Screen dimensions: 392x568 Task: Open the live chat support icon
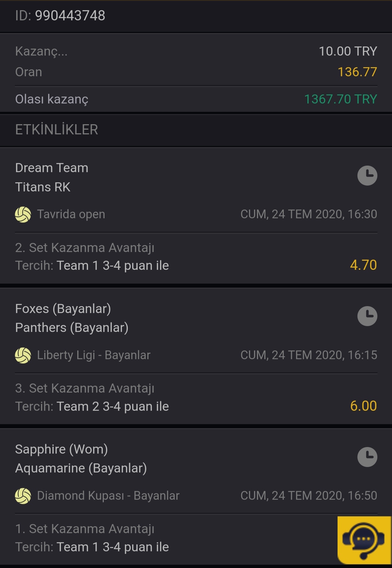tap(364, 540)
